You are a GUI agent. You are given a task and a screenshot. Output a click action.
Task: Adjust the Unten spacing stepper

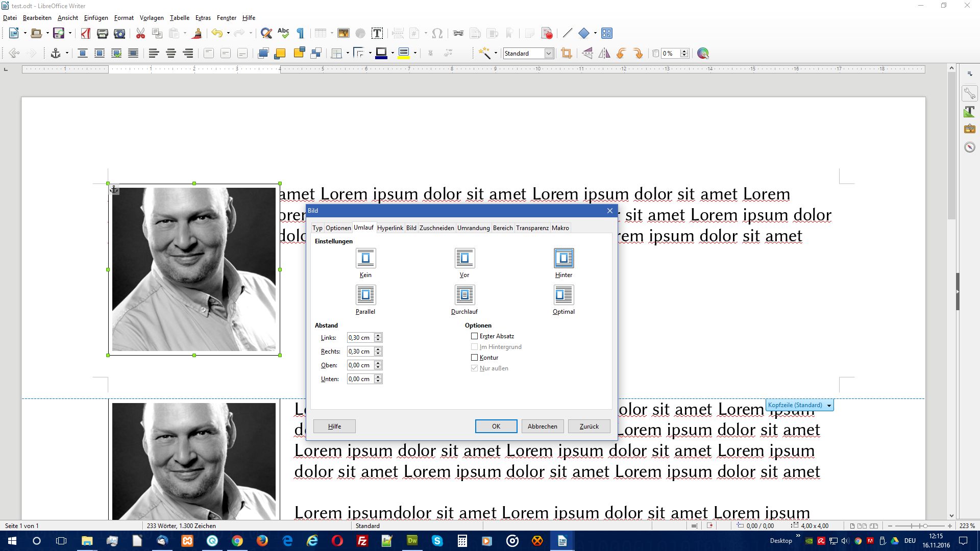click(x=378, y=379)
